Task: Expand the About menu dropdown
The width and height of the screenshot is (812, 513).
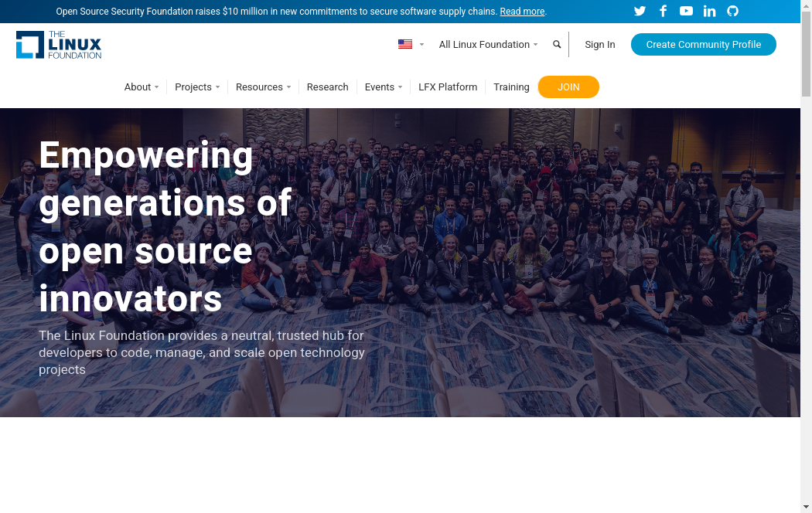Action: click(x=142, y=87)
